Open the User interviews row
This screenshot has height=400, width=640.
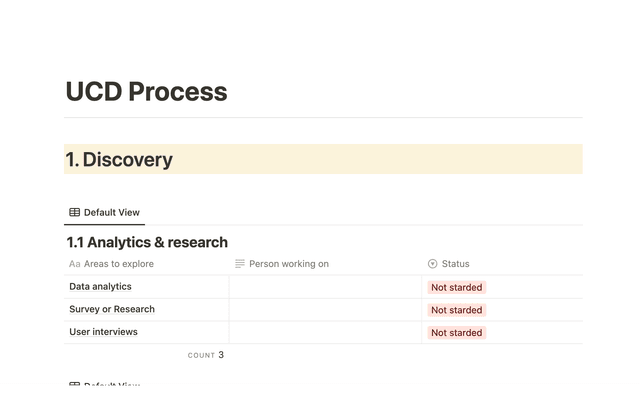coord(103,332)
